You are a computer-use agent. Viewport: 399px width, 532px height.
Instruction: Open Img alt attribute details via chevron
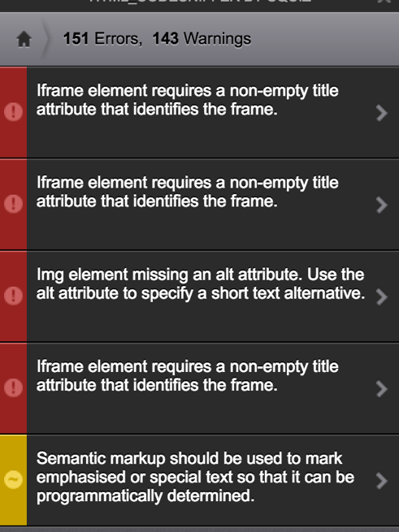pos(382,297)
